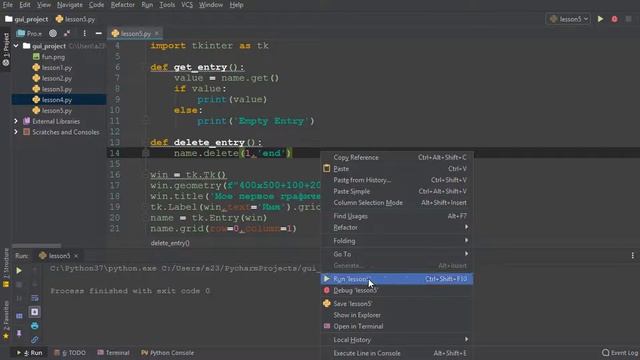Click the soft-wrap icon in Run panel
640x360 pixels.
[x=35, y=298]
